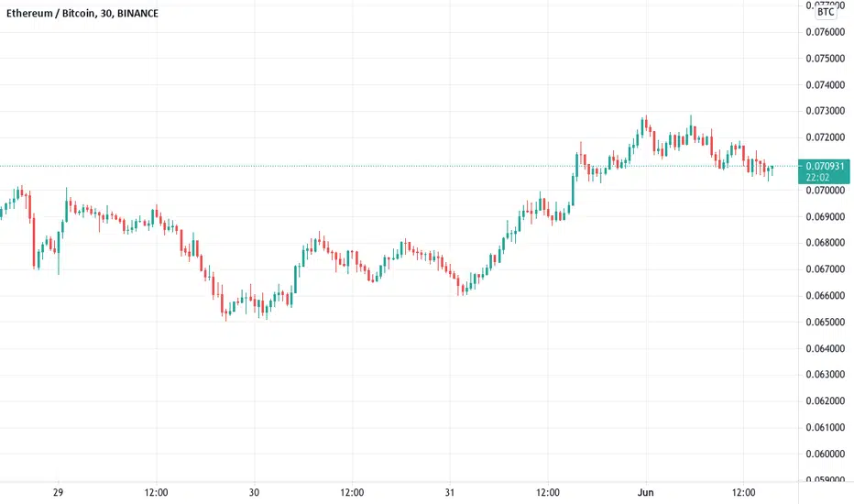Viewport: 854px width, 504px height.
Task: Click the lowest candle before date 30
Action: (x=225, y=313)
